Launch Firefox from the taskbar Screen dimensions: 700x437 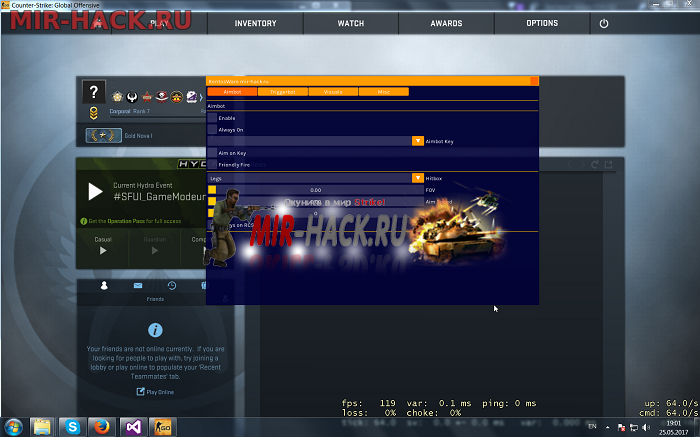click(x=101, y=426)
